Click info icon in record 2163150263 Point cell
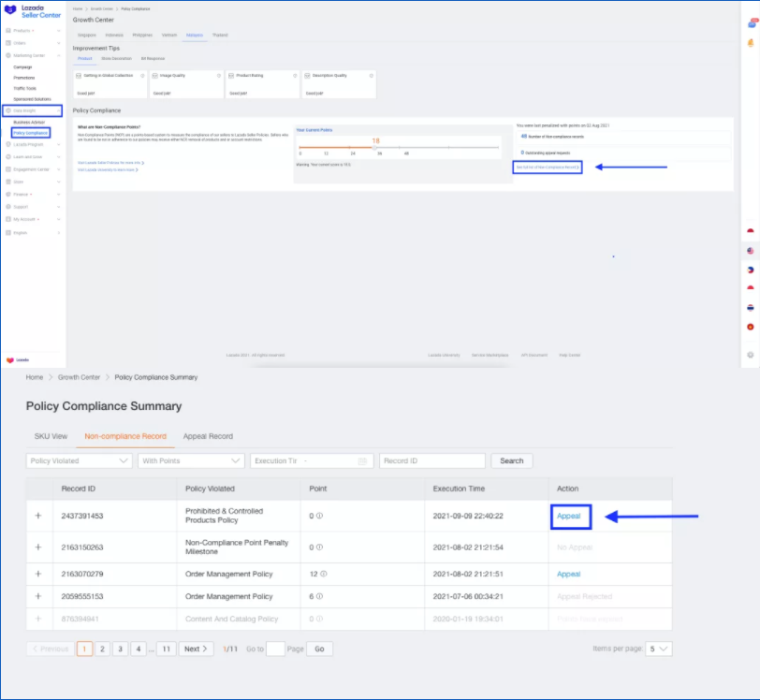 pos(319,547)
